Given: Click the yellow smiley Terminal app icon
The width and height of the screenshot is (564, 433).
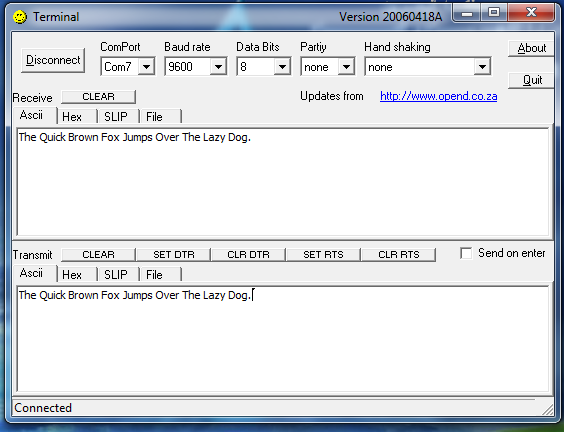Looking at the screenshot, I should click(20, 17).
